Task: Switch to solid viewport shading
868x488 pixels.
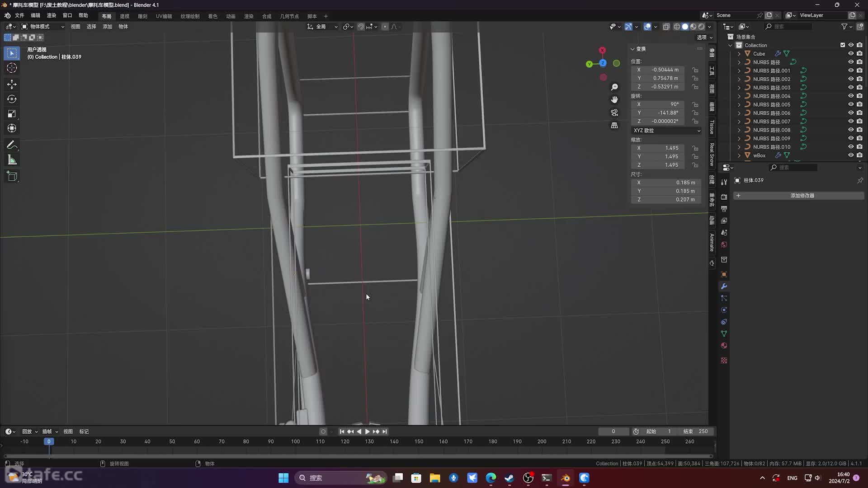Action: pyautogui.click(x=685, y=27)
